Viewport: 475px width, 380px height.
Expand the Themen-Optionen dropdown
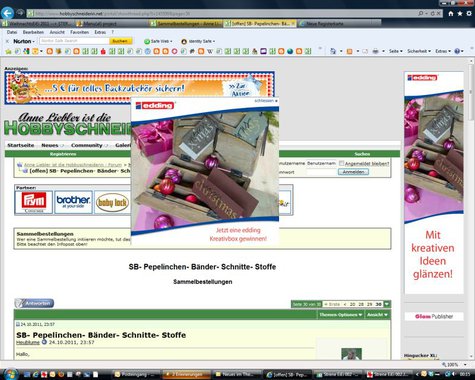click(x=341, y=315)
